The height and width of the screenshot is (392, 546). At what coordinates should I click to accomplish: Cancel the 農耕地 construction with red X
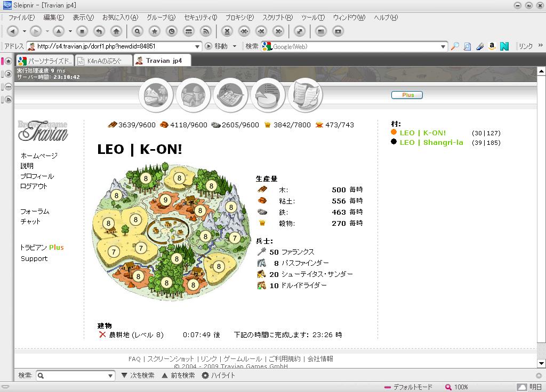102,334
